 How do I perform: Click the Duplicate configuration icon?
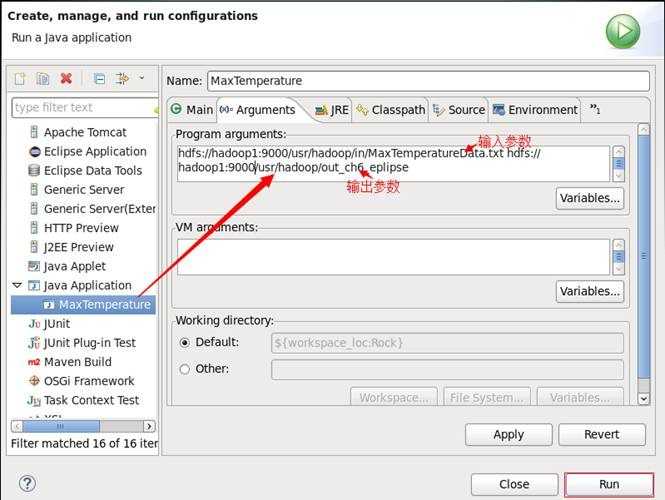point(43,79)
